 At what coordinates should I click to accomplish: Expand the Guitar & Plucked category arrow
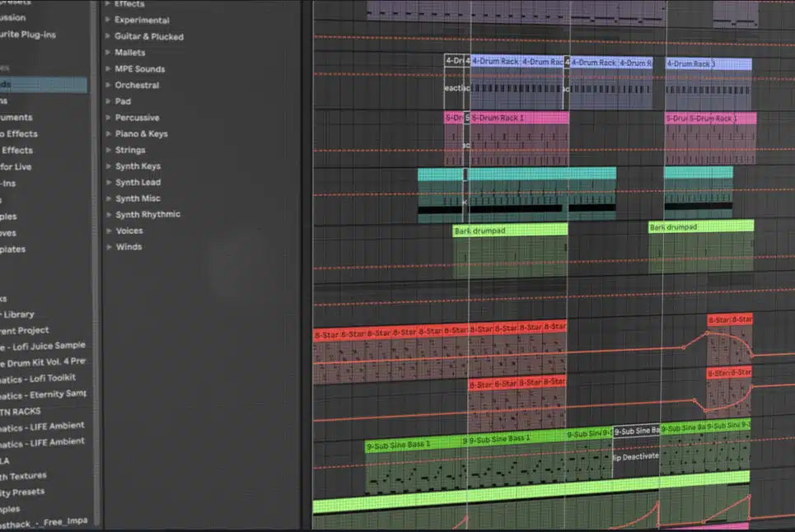pos(107,36)
